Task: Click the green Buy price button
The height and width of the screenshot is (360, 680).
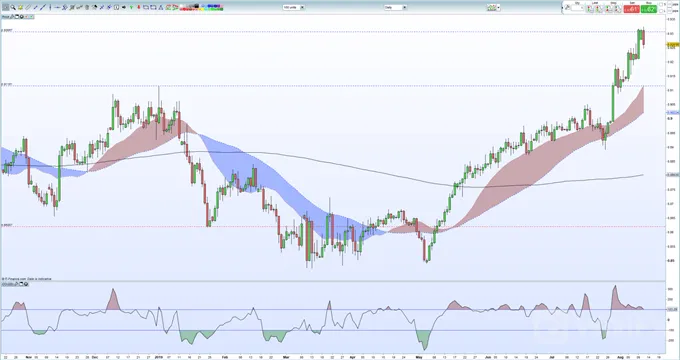Action: point(649,9)
